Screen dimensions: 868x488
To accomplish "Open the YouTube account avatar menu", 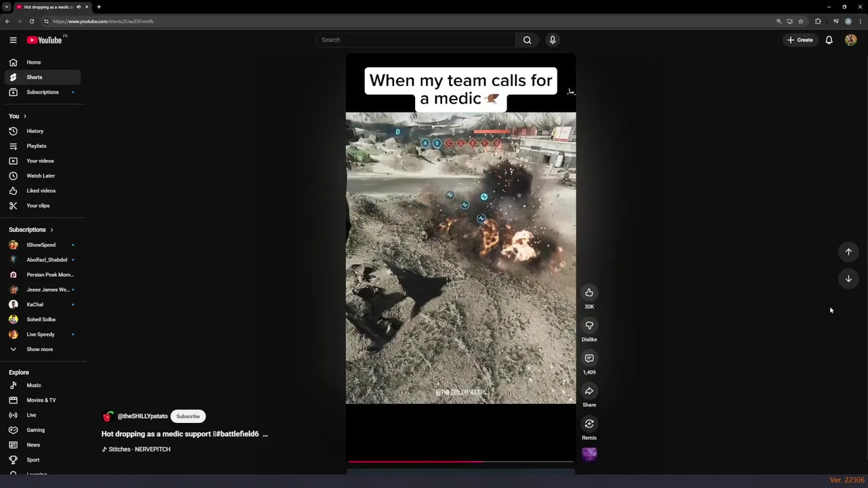I will coord(850,40).
